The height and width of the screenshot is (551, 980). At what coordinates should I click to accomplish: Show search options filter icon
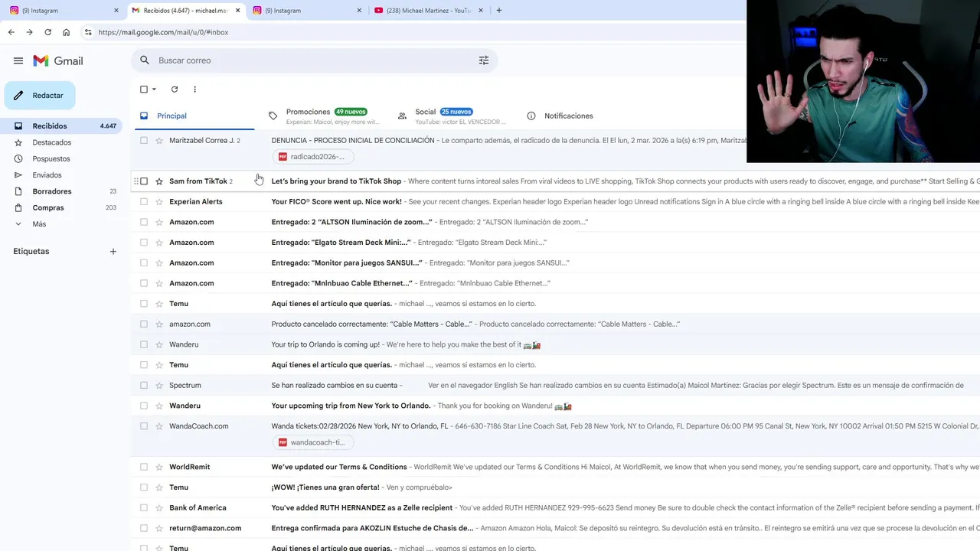pyautogui.click(x=484, y=60)
